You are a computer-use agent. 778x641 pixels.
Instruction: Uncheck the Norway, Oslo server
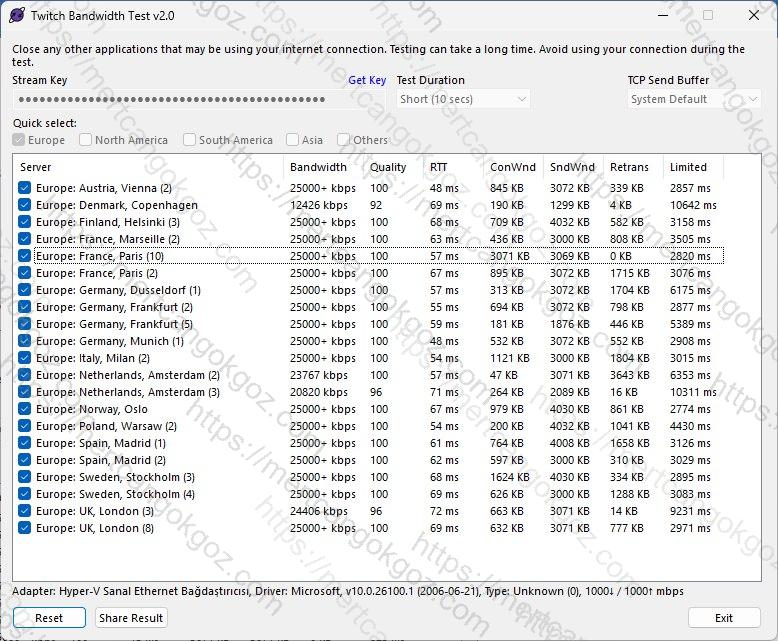(24, 409)
